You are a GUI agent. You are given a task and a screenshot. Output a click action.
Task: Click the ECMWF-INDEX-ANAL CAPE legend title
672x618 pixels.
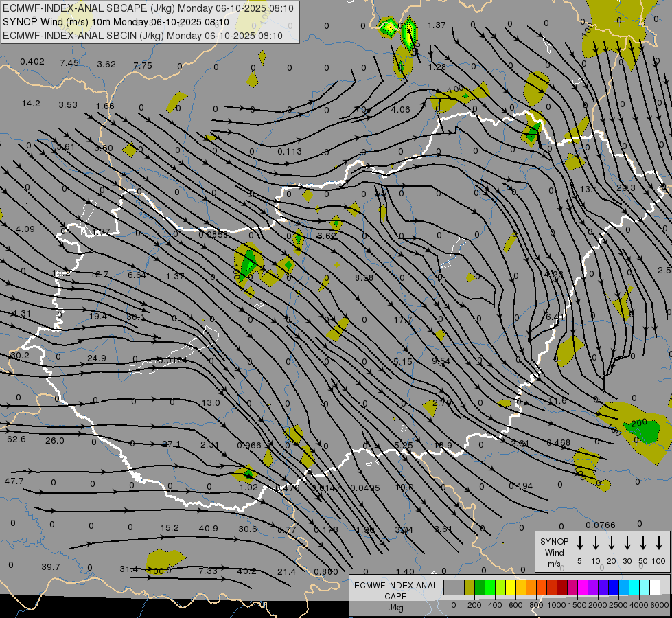(x=395, y=596)
